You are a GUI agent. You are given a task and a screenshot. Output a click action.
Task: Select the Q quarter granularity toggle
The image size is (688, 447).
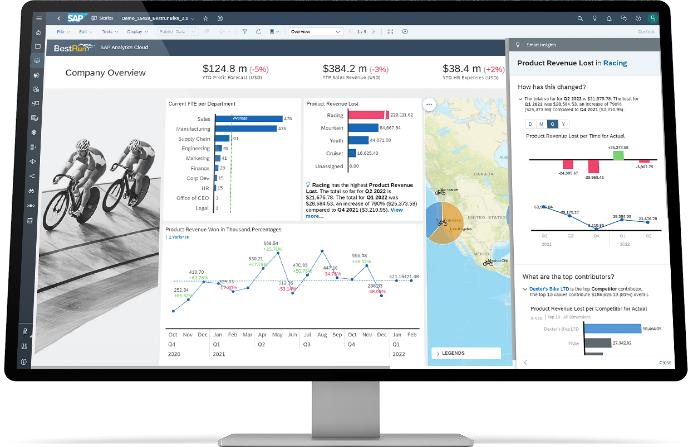coord(552,124)
